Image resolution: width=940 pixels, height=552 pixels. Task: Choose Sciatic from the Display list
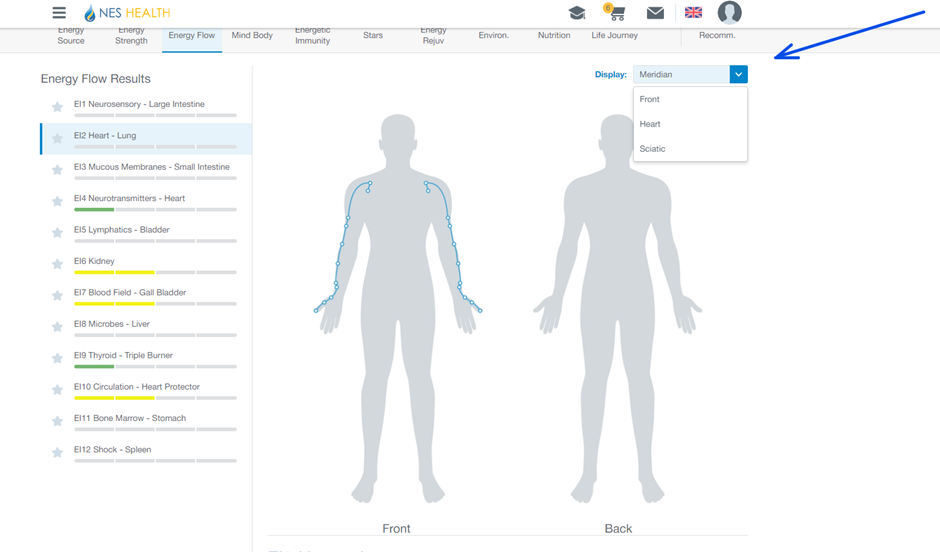[652, 149]
